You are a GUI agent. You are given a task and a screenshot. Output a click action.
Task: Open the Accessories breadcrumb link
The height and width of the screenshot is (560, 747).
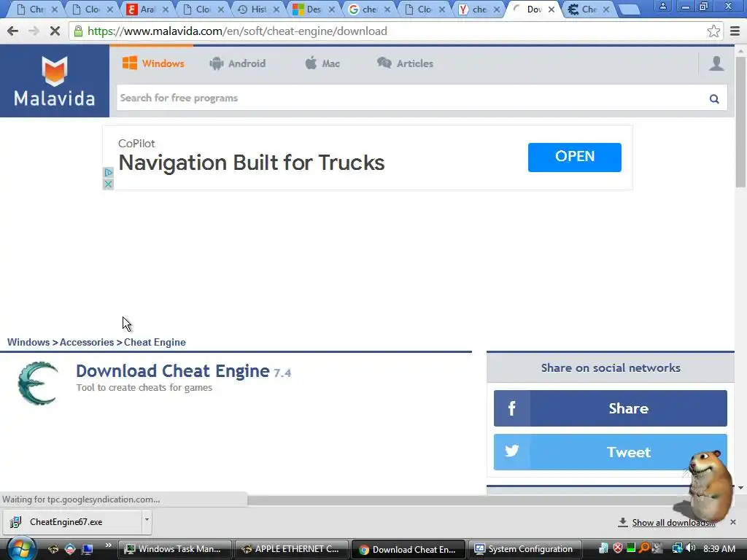click(x=87, y=342)
